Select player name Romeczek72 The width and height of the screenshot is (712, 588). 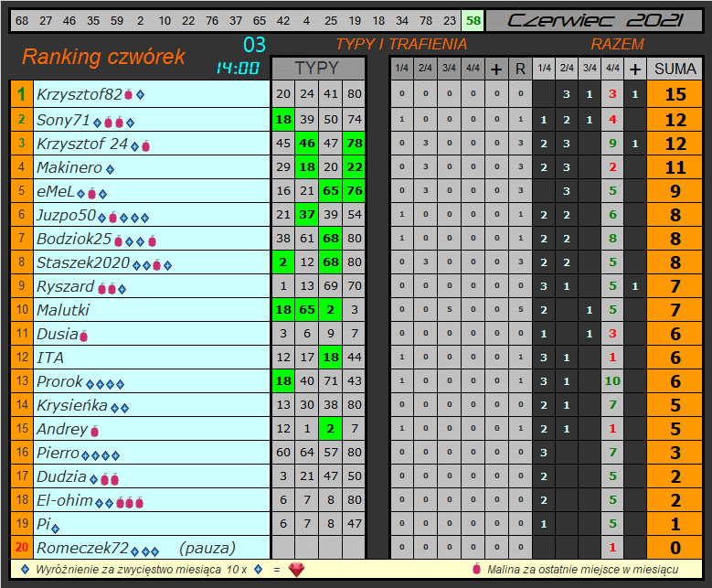pyautogui.click(x=82, y=548)
